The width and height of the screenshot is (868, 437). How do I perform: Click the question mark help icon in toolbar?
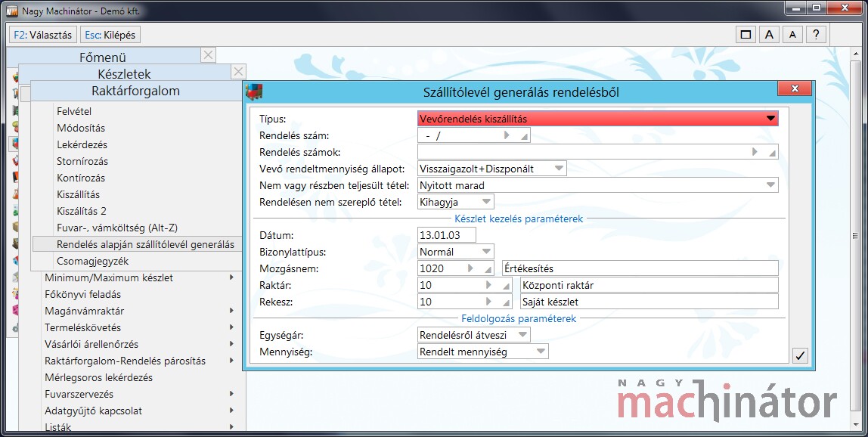815,34
